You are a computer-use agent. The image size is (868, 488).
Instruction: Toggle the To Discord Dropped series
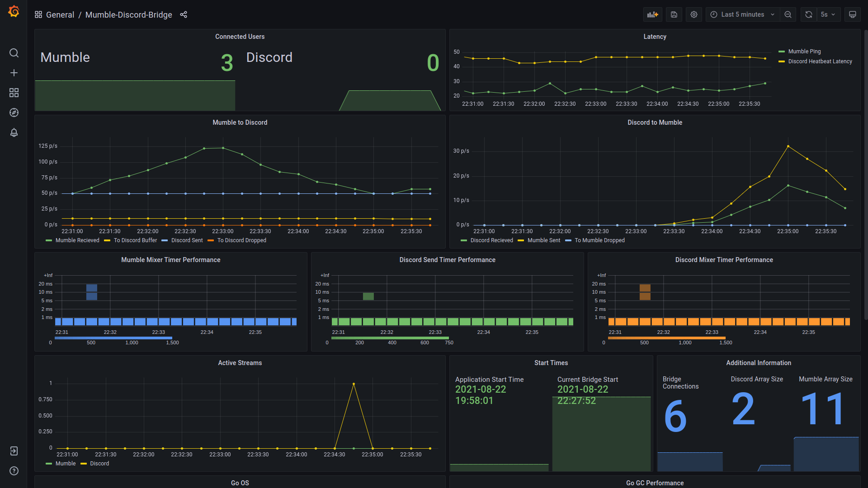coord(242,241)
